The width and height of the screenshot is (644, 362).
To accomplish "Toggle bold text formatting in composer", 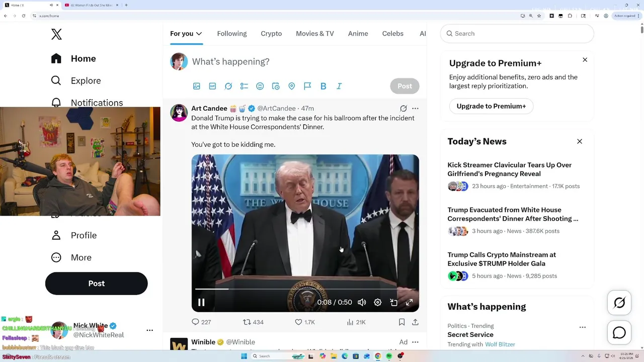I will [x=324, y=86].
